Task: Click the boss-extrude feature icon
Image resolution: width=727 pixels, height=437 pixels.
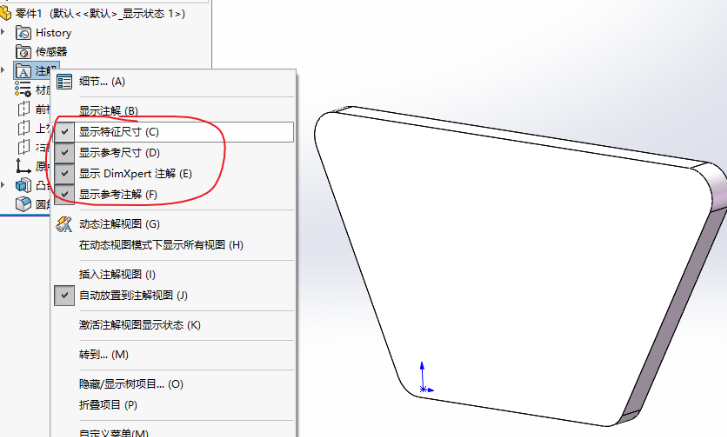Action: (x=23, y=185)
